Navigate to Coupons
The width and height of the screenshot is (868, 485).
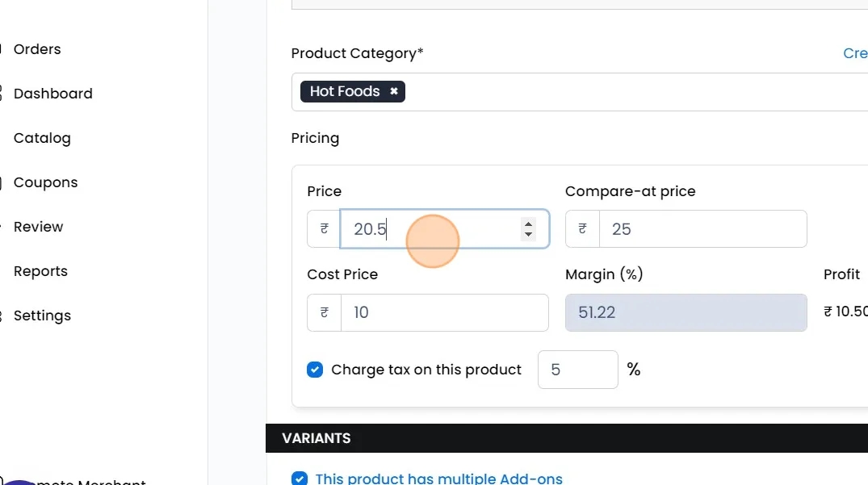45,182
